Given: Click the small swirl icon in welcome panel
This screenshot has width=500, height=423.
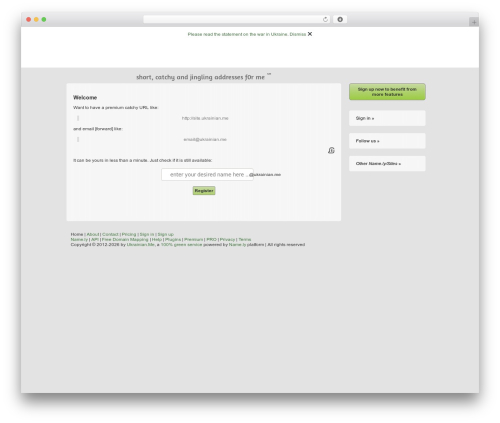Looking at the screenshot, I should click(x=331, y=150).
